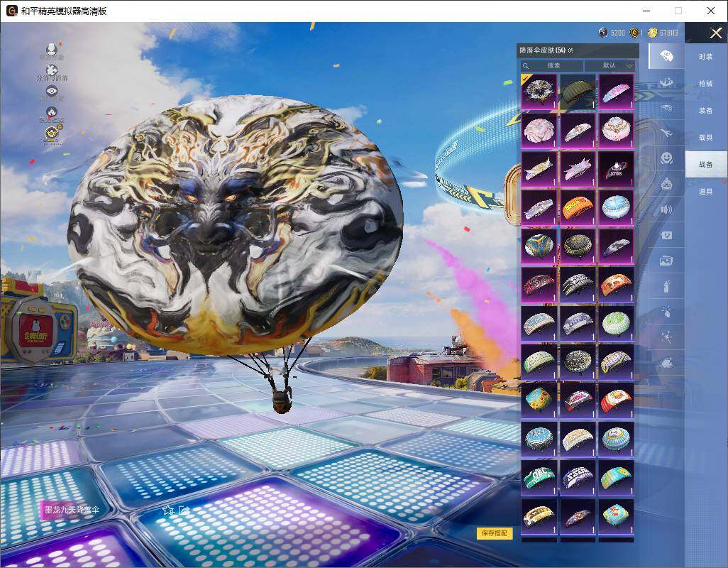Open the speaker voice pack category icon
Viewport: 728px width, 568px height.
coord(666,209)
